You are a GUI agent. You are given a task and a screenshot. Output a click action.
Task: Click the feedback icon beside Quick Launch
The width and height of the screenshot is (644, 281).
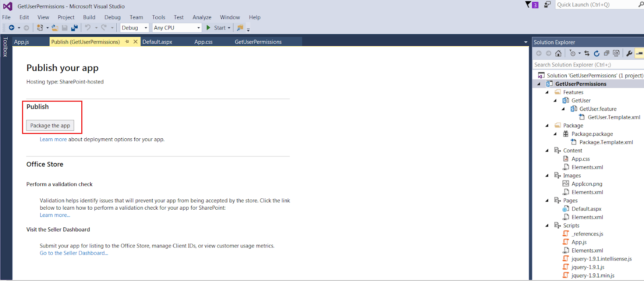click(547, 4)
